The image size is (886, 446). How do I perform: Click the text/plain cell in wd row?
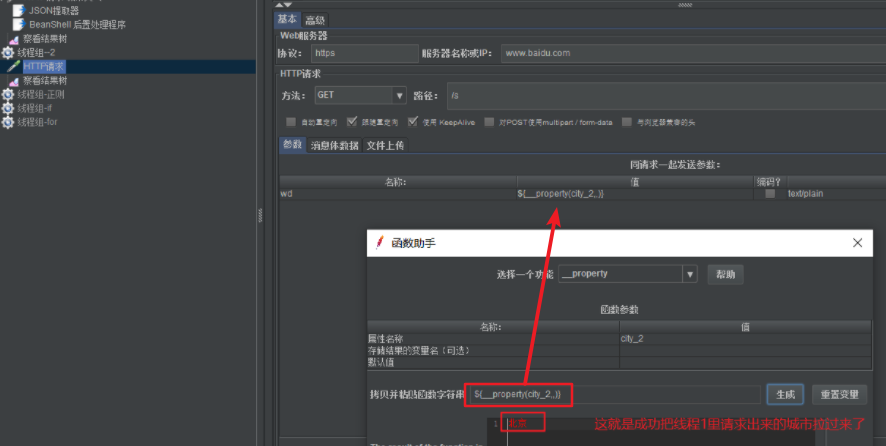tap(836, 193)
